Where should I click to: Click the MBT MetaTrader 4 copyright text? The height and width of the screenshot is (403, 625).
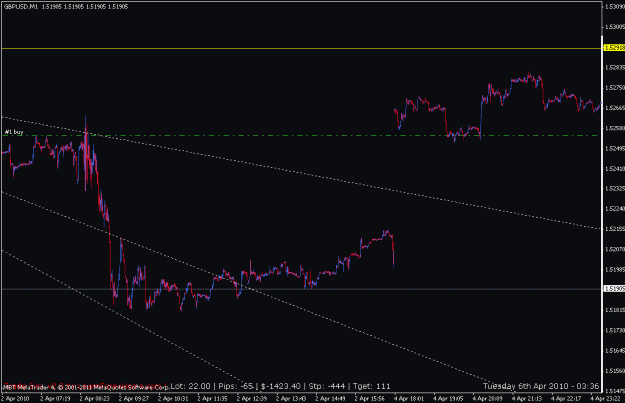86,387
